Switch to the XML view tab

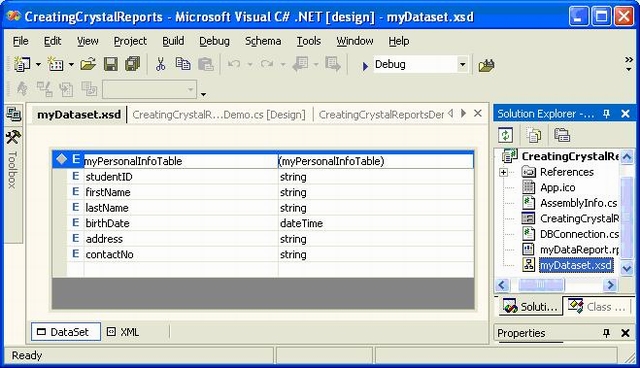pyautogui.click(x=123, y=332)
